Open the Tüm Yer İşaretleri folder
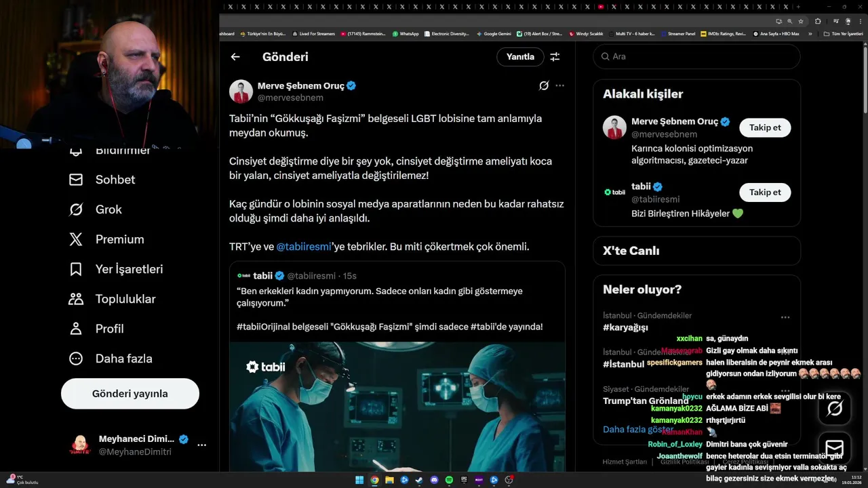This screenshot has height=488, width=868. 843,34
